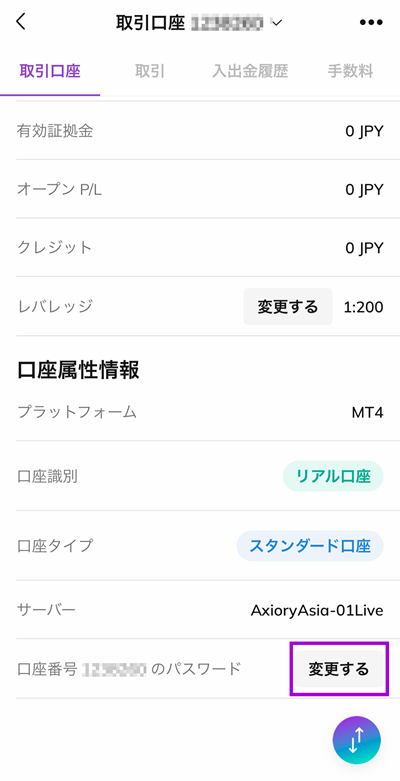Image resolution: width=400 pixels, height=781 pixels.
Task: Click 変更する next to leverage
Action: [288, 306]
